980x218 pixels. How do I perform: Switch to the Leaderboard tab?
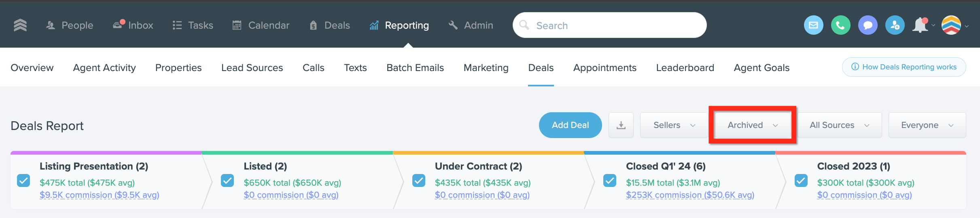(x=685, y=67)
